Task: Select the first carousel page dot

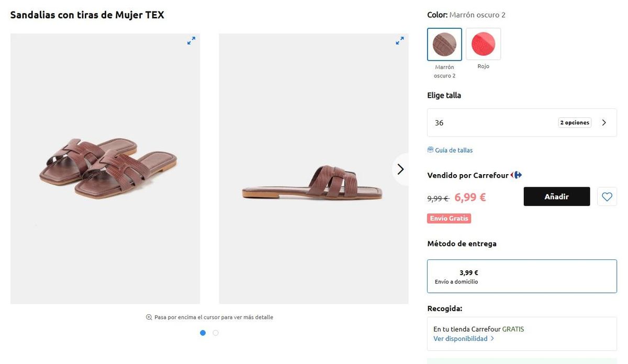Action: 203,333
